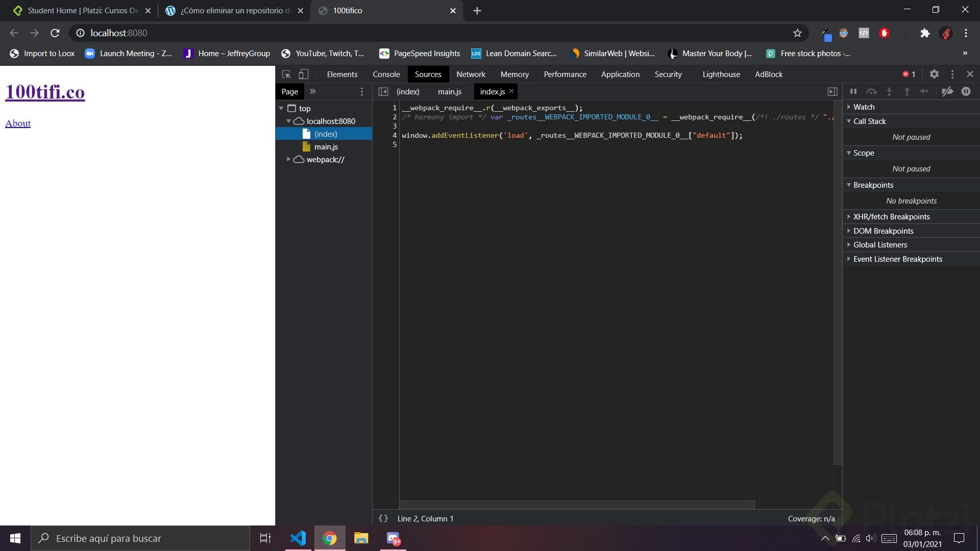Select the inspect element picker icon
The width and height of the screenshot is (980, 551).
pos(286,74)
